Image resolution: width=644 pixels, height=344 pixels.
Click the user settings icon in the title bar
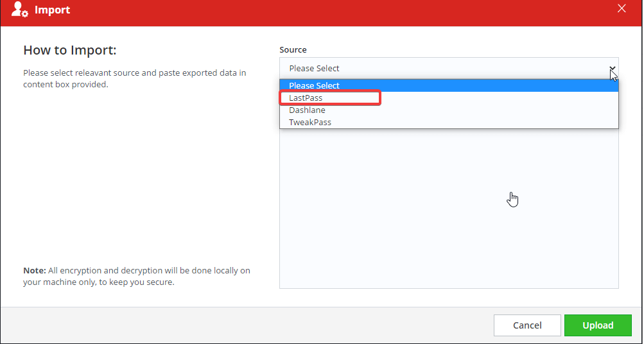coord(19,9)
